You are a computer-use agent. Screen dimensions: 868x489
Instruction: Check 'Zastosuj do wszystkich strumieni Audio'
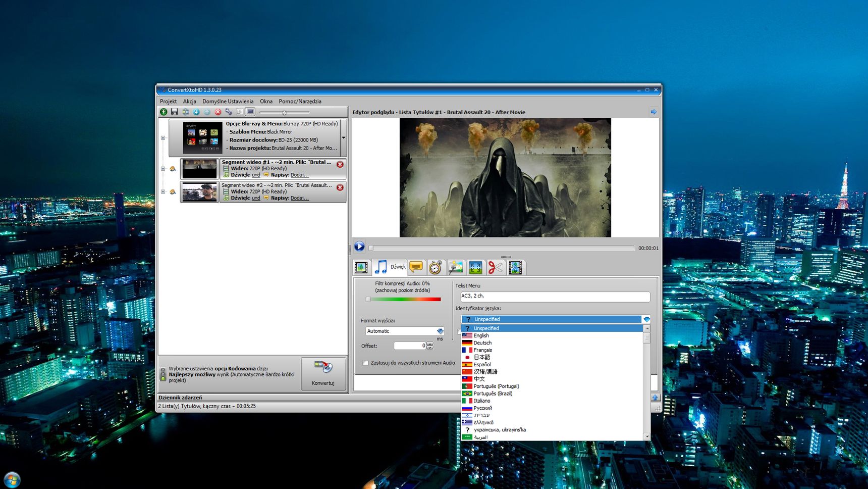tap(365, 363)
